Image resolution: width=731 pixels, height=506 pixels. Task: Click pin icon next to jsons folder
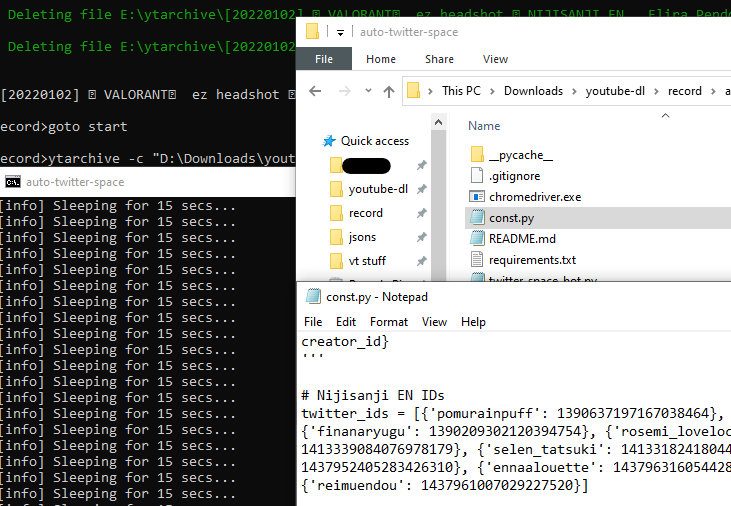pos(421,237)
